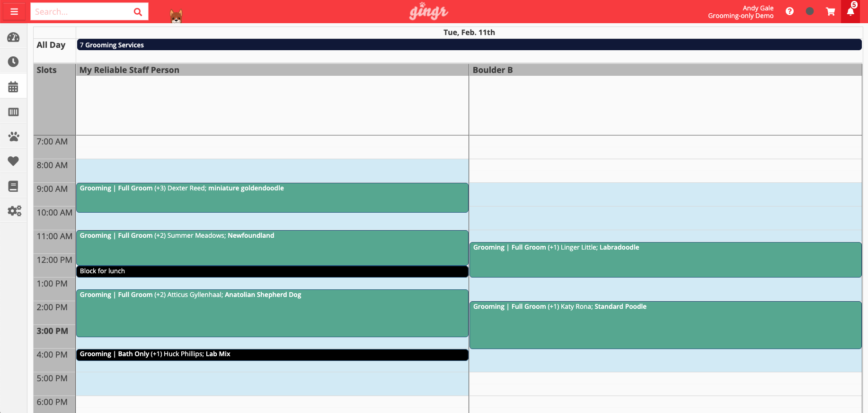Viewport: 868px width, 413px height.
Task: Click the Tue, Feb. 11th date header
Action: pos(469,32)
